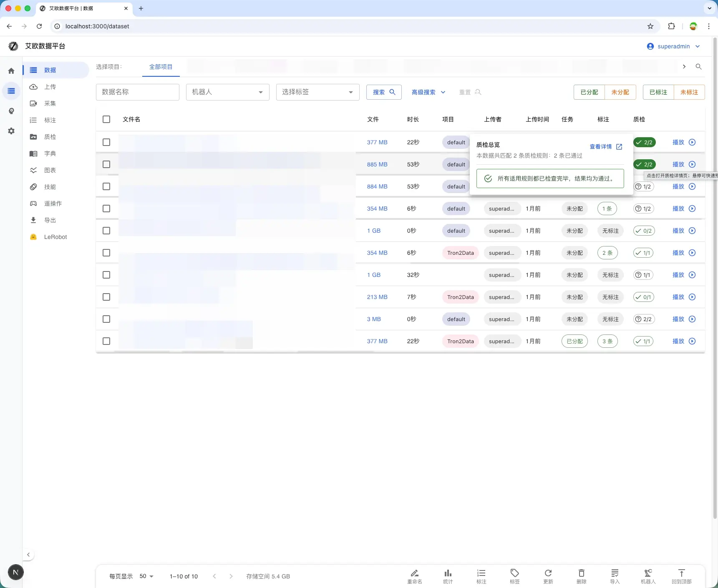Screen dimensions: 718x588
Task: Toggle the select-all checkbox in table header
Action: click(x=106, y=119)
